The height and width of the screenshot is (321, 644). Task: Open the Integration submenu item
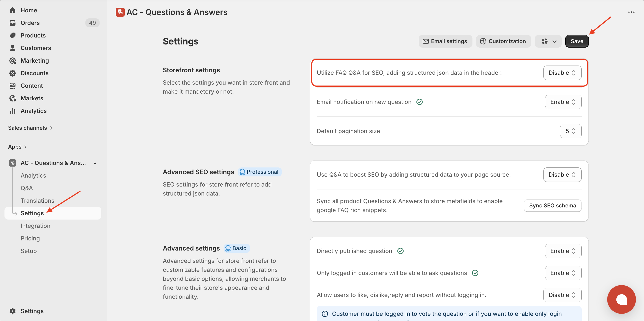(x=35, y=226)
